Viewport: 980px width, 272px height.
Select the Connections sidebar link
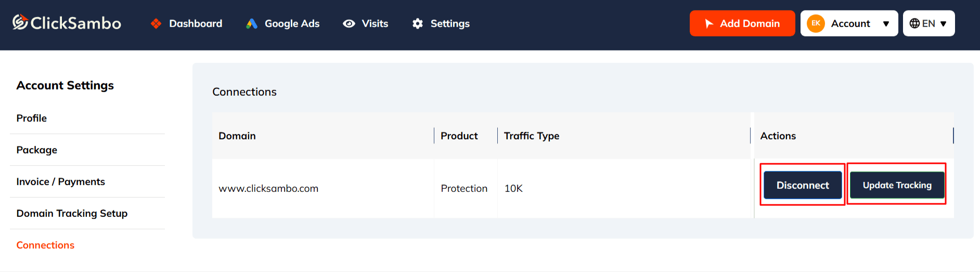click(x=45, y=245)
